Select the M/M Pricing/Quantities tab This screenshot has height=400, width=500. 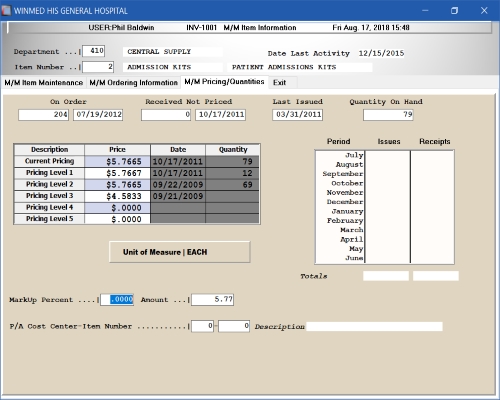[x=224, y=82]
